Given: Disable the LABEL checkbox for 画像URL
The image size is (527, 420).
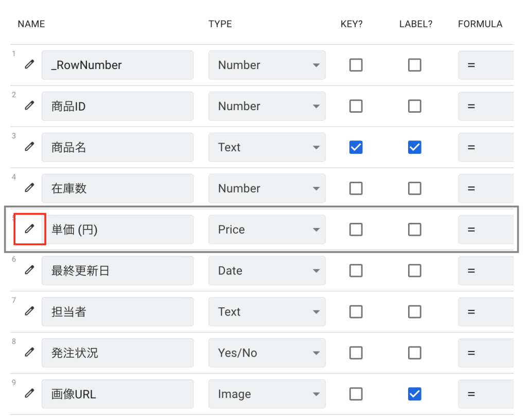Looking at the screenshot, I should [x=414, y=394].
